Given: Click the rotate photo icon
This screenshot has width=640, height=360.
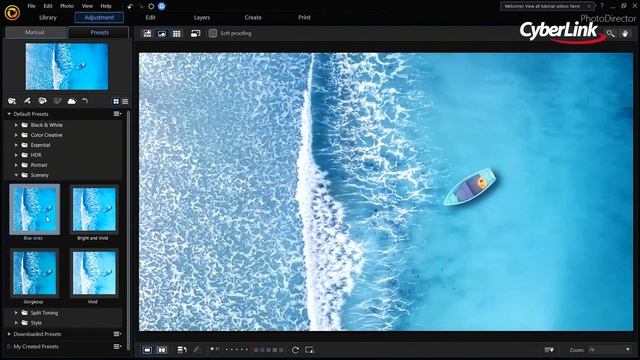Looking at the screenshot, I should click(295, 350).
